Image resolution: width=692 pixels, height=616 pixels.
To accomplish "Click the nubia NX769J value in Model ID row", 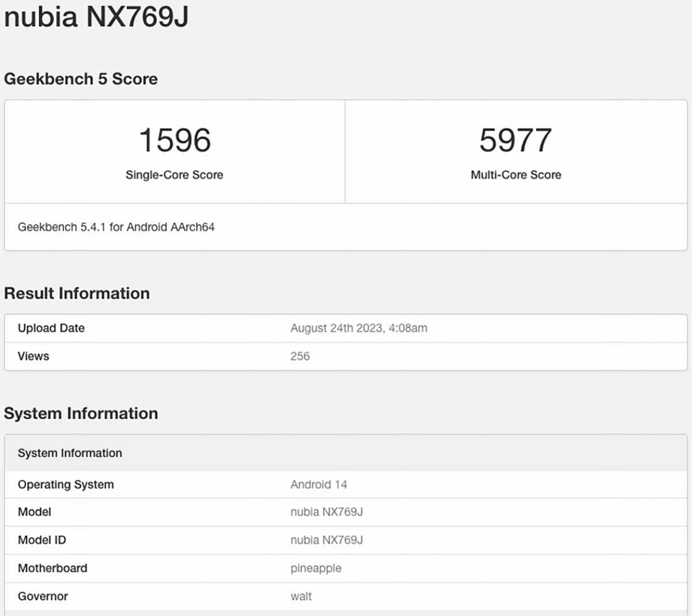I will (326, 540).
